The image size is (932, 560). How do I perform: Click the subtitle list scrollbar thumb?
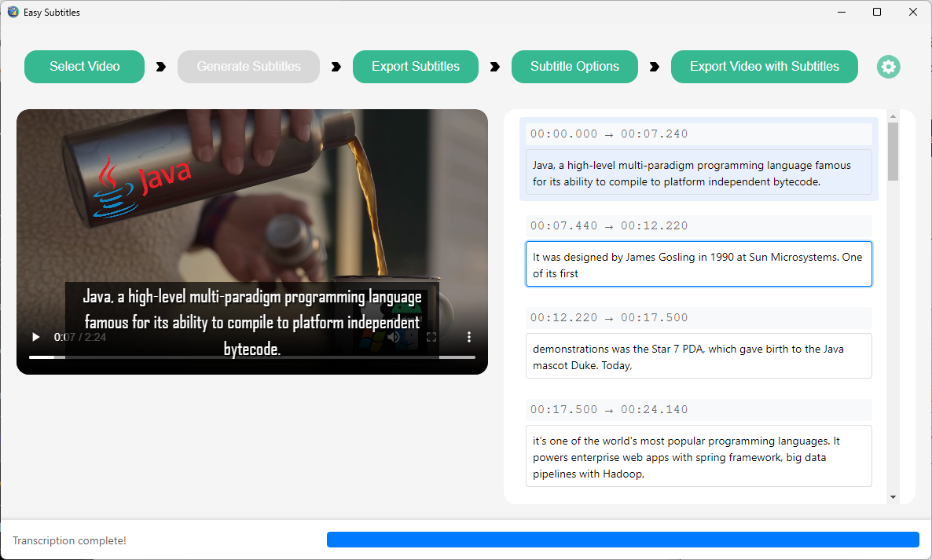[x=893, y=152]
